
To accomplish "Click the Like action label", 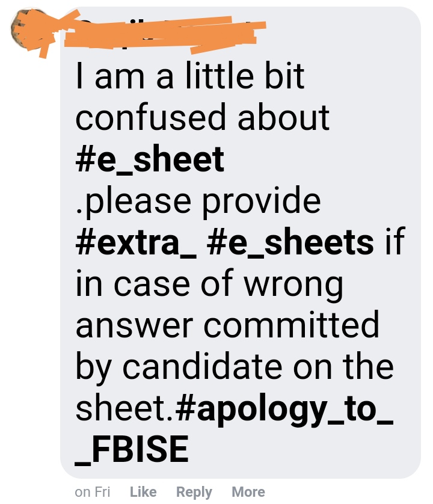I will [143, 491].
